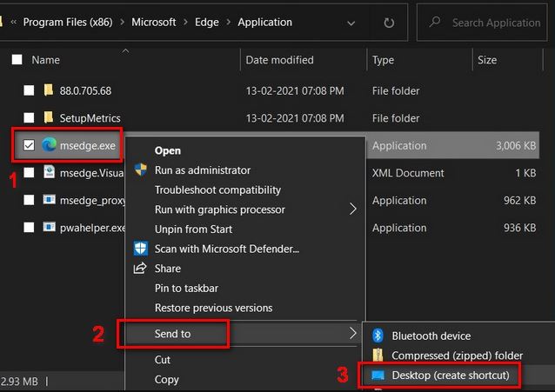The image size is (555, 392).
Task: Click the Share arrow icon in context menu
Action: pyautogui.click(x=140, y=269)
